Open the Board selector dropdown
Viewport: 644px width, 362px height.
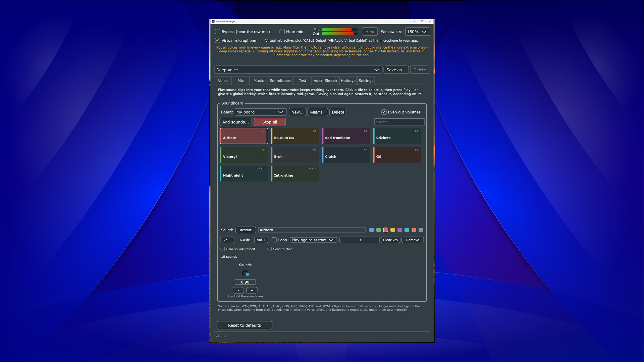(260, 112)
